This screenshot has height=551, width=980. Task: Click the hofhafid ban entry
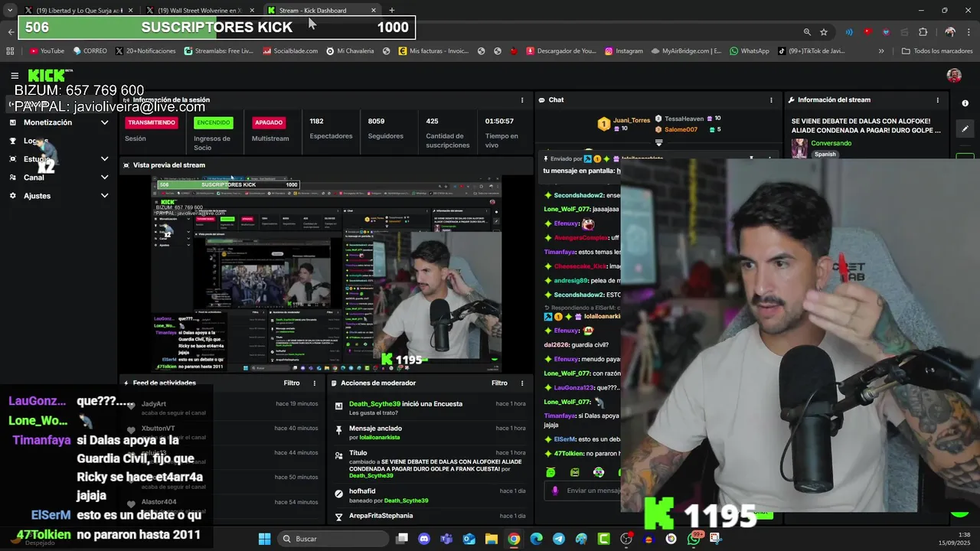430,495
